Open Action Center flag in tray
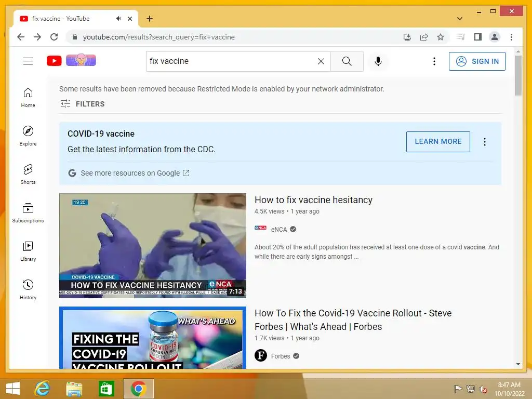Screen dimensions: 532x399 pyautogui.click(x=458, y=389)
